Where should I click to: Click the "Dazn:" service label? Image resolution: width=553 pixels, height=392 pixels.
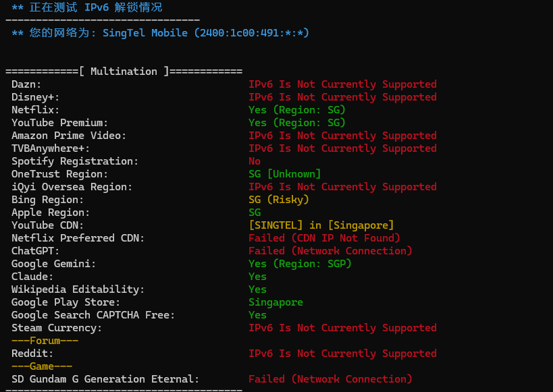point(26,84)
